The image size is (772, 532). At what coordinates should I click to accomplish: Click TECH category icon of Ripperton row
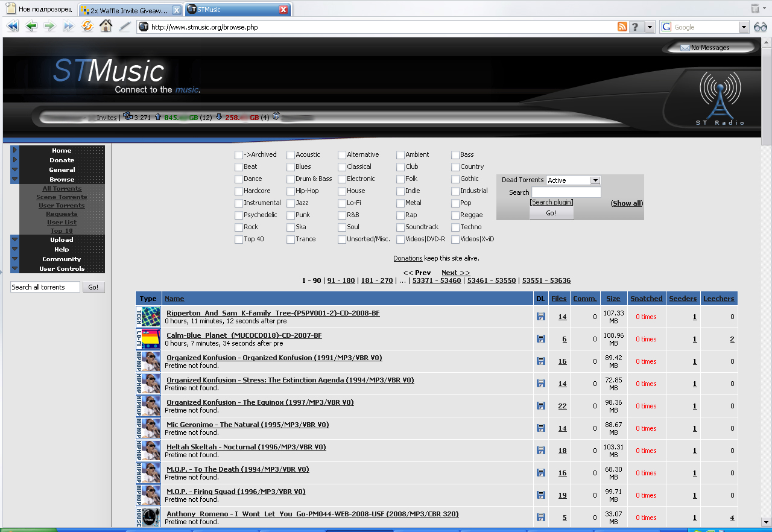tap(148, 317)
